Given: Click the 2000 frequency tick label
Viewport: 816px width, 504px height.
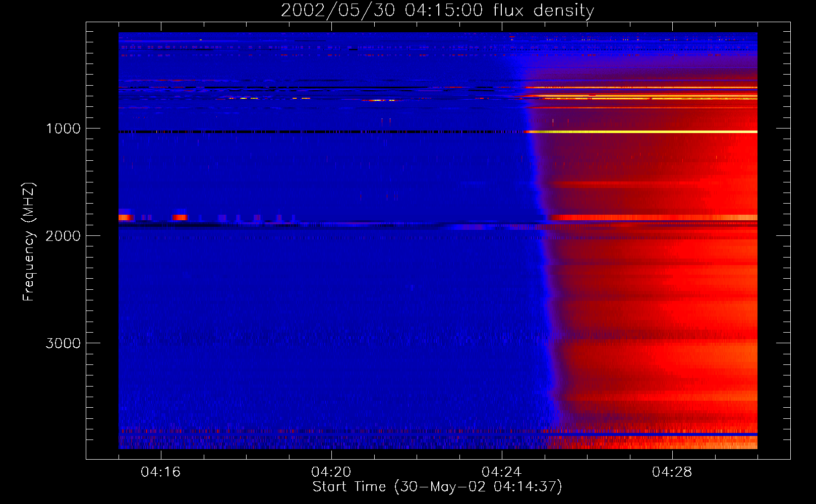Looking at the screenshot, I should click(x=63, y=236).
